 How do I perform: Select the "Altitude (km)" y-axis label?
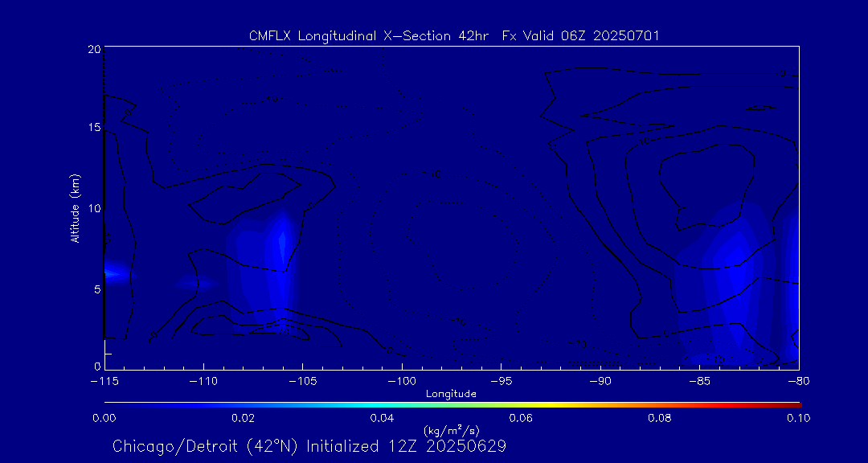[x=76, y=207]
